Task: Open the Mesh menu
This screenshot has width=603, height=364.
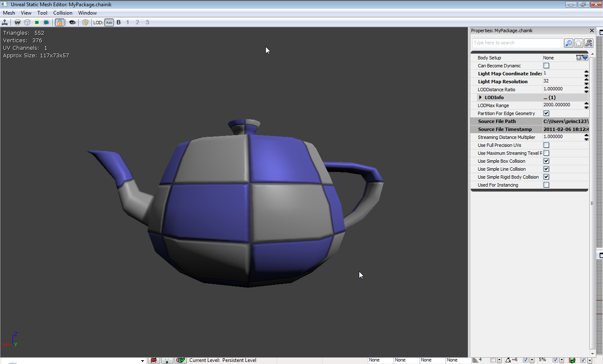Action: click(x=9, y=13)
